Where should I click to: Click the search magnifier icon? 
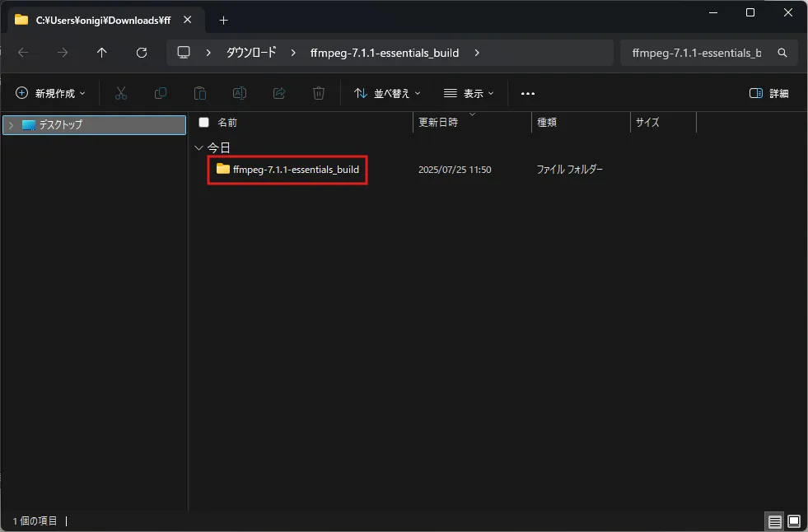782,53
